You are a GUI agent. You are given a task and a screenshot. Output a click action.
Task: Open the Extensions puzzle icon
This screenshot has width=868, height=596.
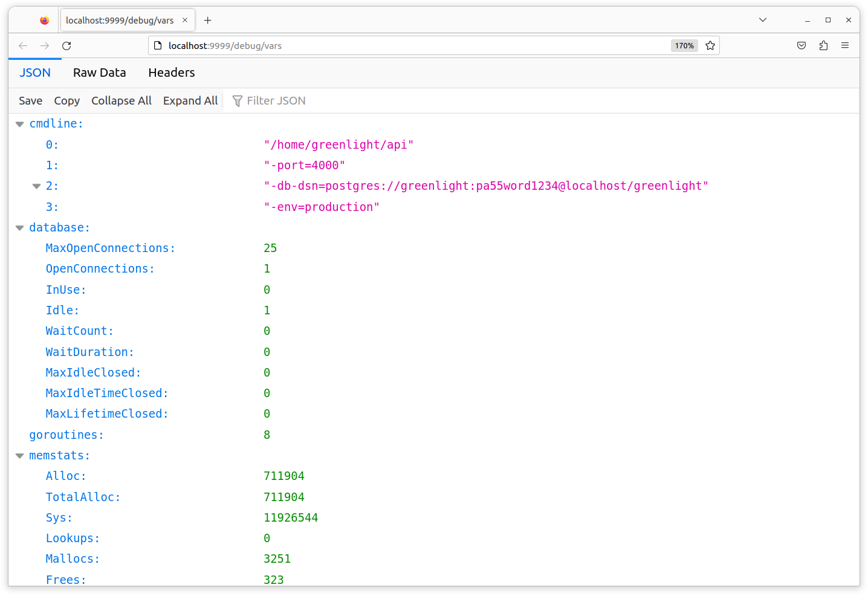(823, 46)
